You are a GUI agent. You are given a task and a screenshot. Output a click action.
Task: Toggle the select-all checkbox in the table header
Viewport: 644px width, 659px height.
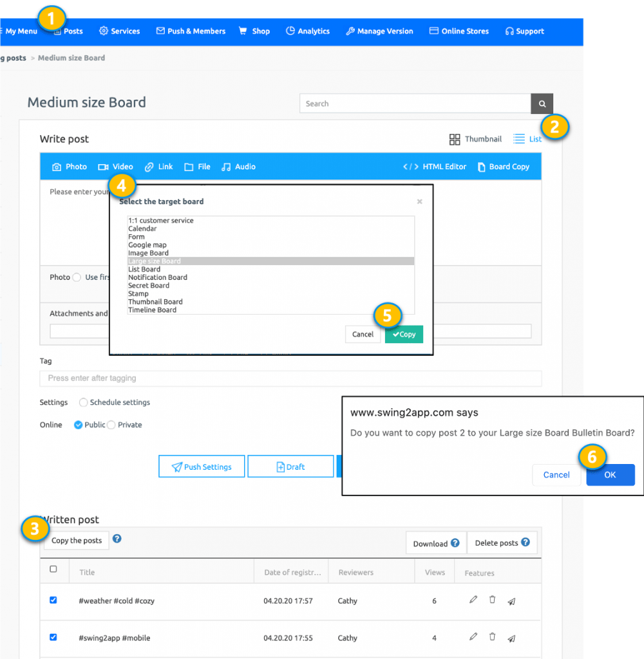click(54, 570)
